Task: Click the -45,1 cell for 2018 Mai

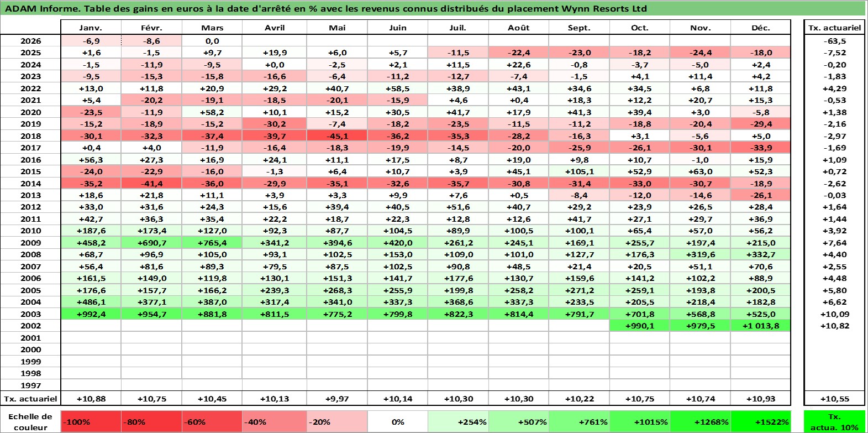Action: [337, 136]
